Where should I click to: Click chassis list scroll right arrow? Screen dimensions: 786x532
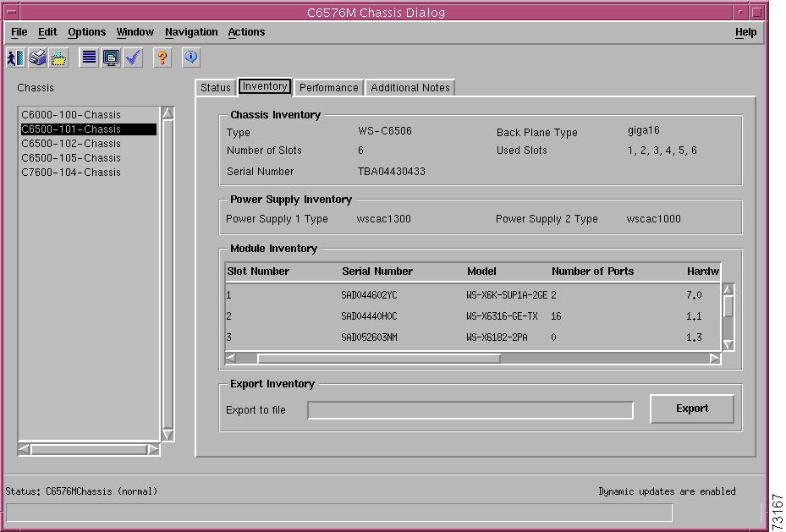coord(153,449)
